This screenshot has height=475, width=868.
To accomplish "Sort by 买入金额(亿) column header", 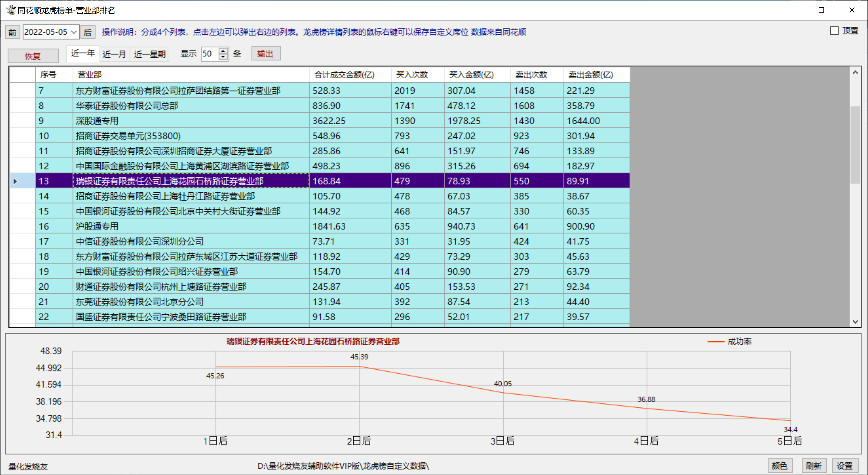I will (x=478, y=74).
